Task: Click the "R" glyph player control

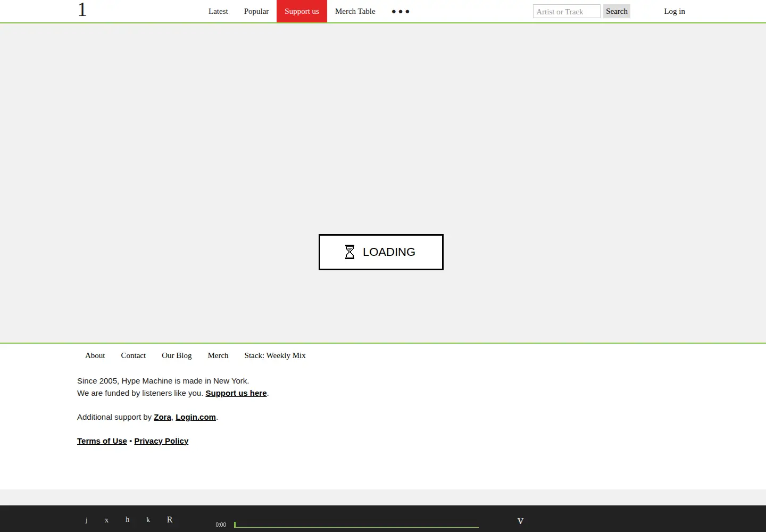Action: click(170, 520)
